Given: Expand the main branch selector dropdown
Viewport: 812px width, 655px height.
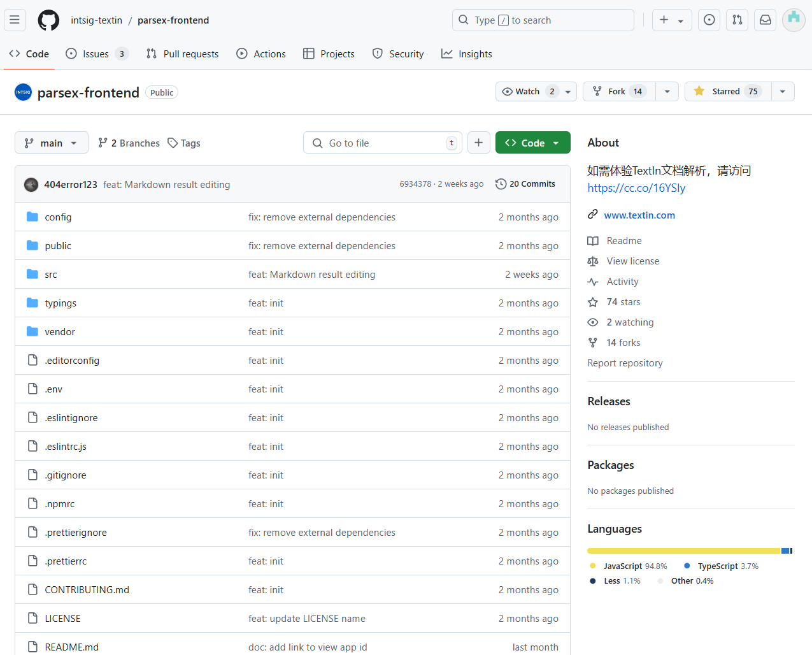Looking at the screenshot, I should tap(51, 143).
